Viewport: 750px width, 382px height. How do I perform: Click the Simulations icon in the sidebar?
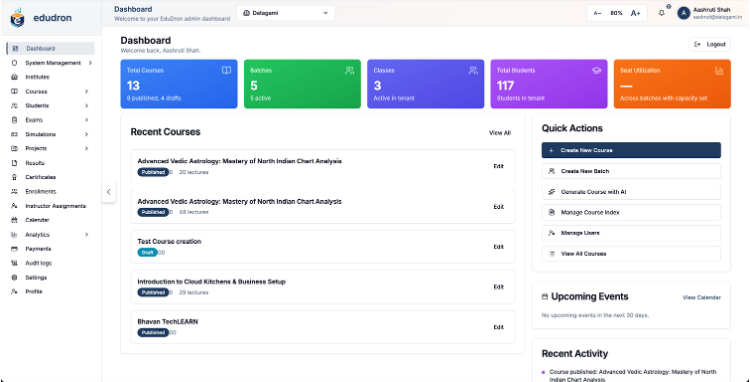(x=14, y=134)
